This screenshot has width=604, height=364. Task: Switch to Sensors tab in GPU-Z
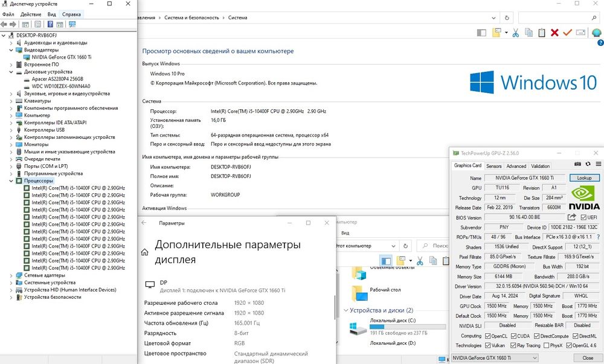(494, 166)
